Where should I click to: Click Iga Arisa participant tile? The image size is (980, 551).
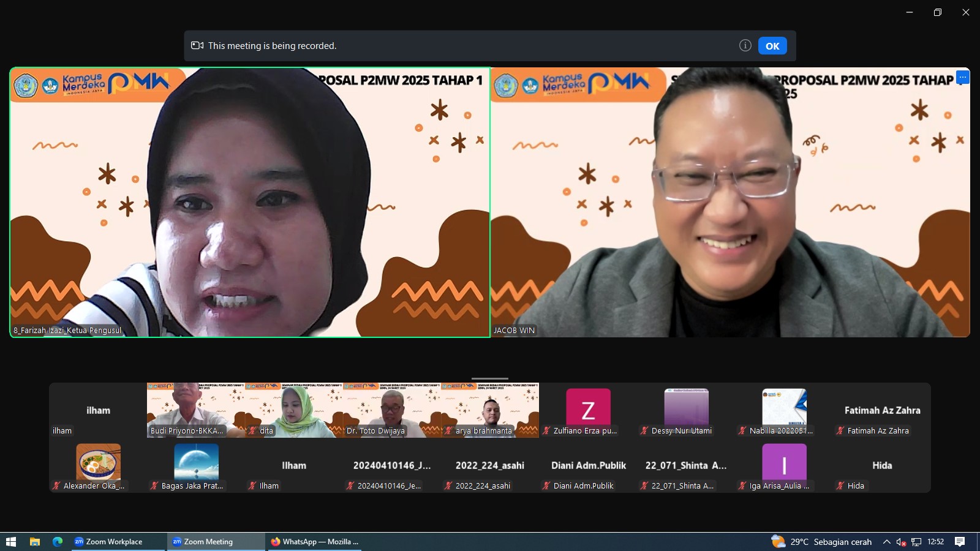(x=784, y=465)
